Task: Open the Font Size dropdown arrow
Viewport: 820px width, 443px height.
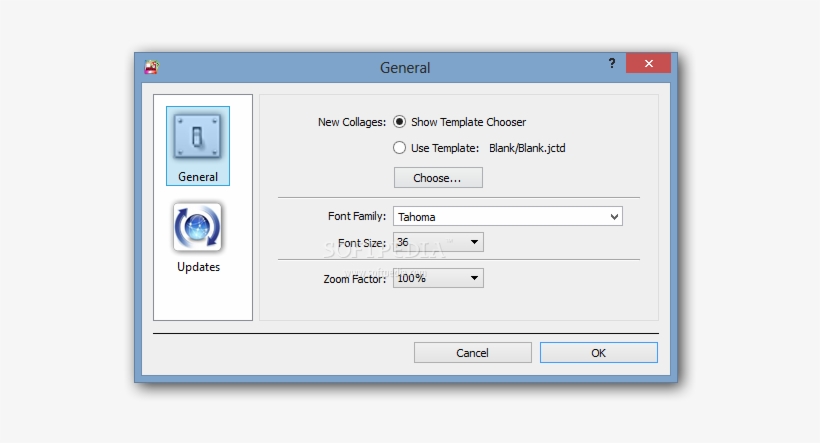Action: pos(474,242)
